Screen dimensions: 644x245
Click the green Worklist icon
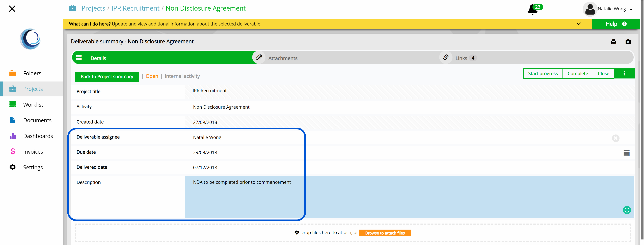coord(13,104)
